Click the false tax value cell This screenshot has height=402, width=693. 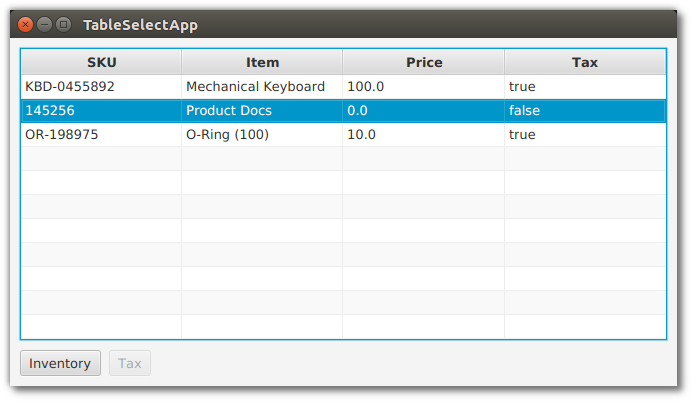pyautogui.click(x=524, y=111)
